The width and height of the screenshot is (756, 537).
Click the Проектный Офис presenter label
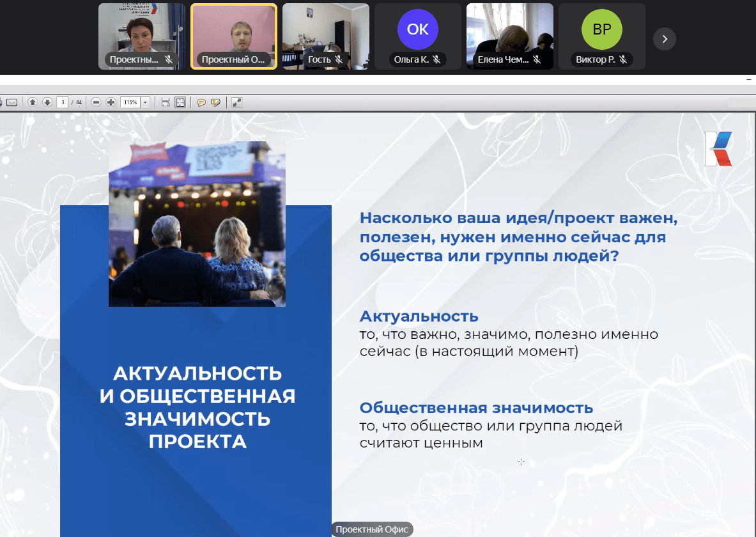[372, 529]
